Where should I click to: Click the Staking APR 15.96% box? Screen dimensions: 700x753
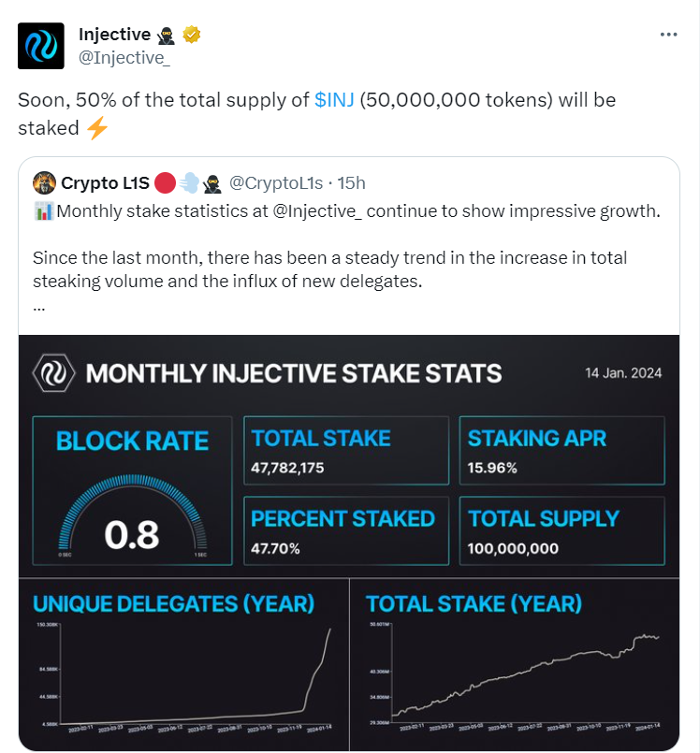[x=562, y=451]
